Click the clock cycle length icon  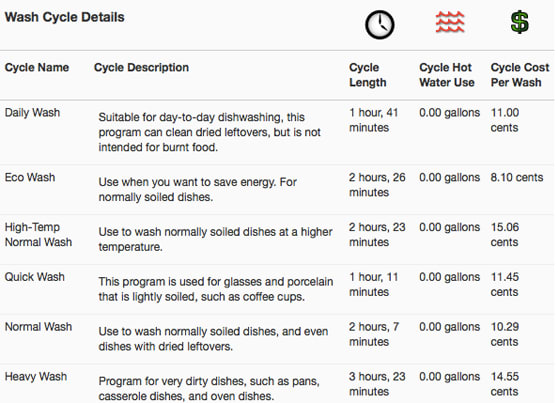(x=380, y=25)
